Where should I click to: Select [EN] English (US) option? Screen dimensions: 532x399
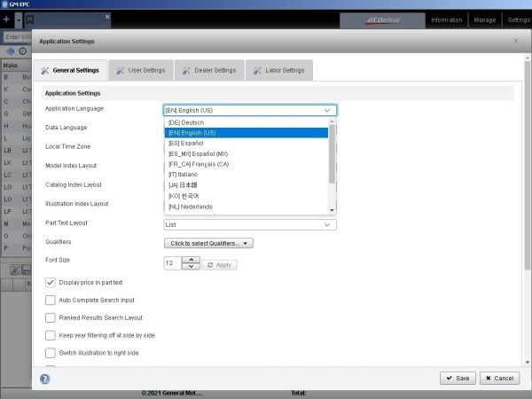246,133
